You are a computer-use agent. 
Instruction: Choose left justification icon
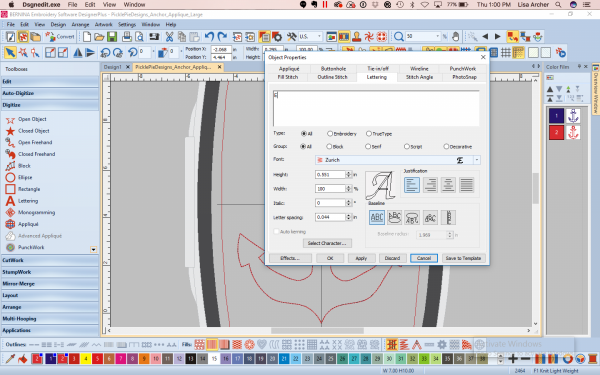(x=412, y=185)
